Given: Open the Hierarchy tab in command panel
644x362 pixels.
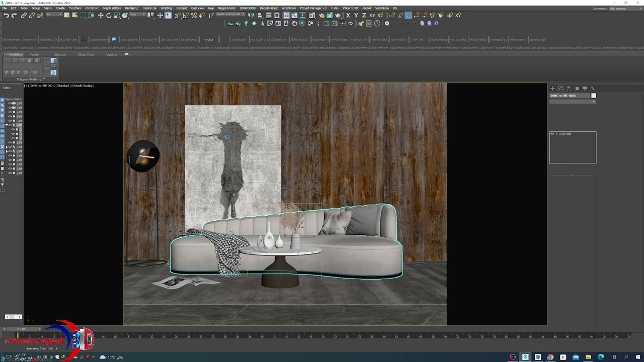Looking at the screenshot, I should click(569, 88).
